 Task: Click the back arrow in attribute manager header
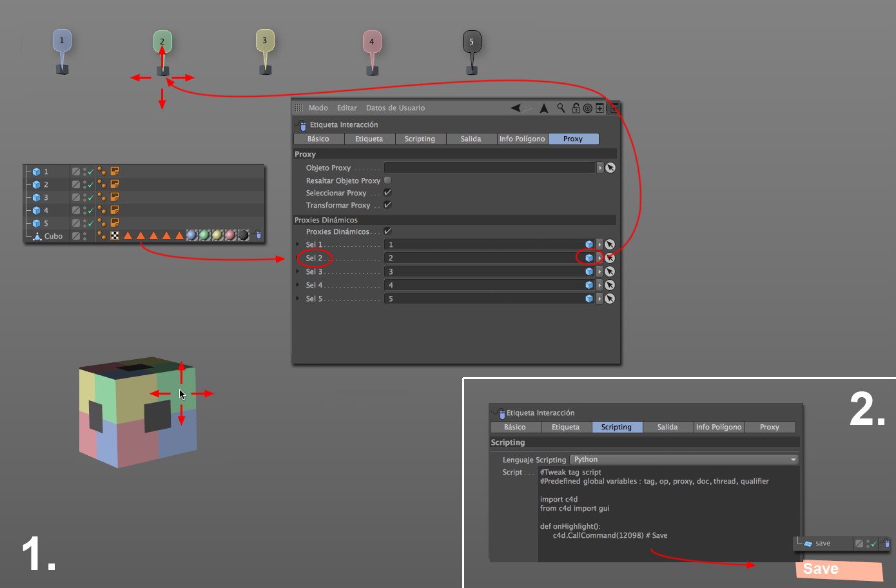pyautogui.click(x=516, y=108)
